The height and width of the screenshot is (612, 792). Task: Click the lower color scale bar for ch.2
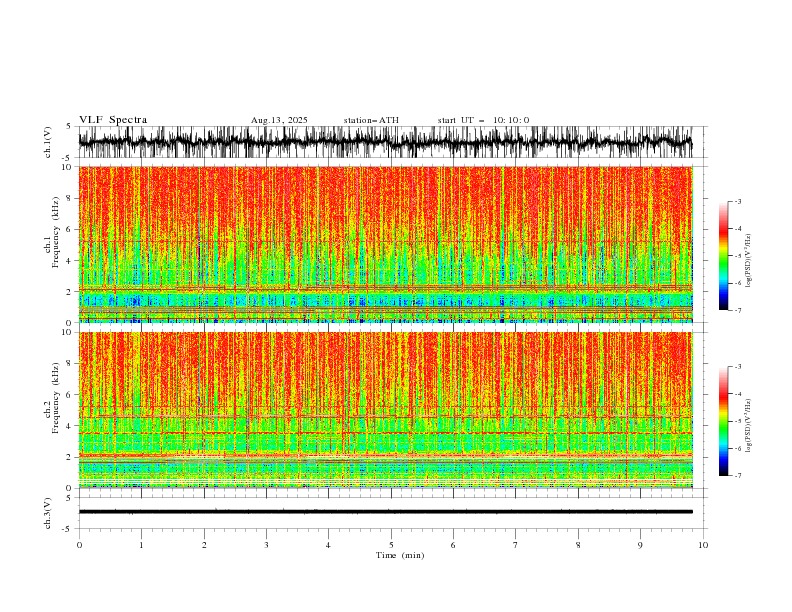pos(723,421)
